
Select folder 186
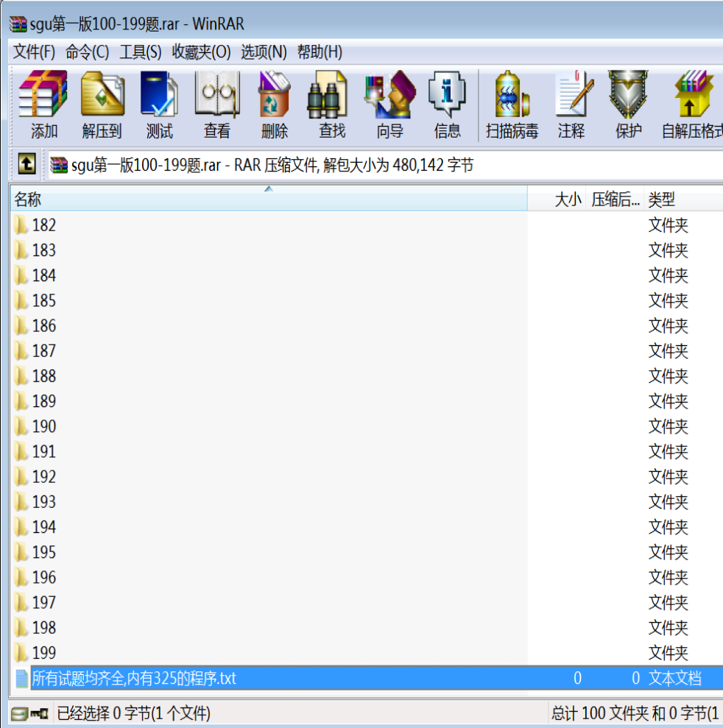tap(44, 326)
